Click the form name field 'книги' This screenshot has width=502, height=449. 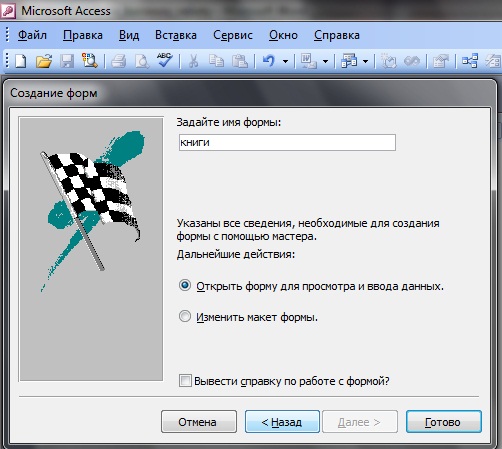[x=287, y=142]
